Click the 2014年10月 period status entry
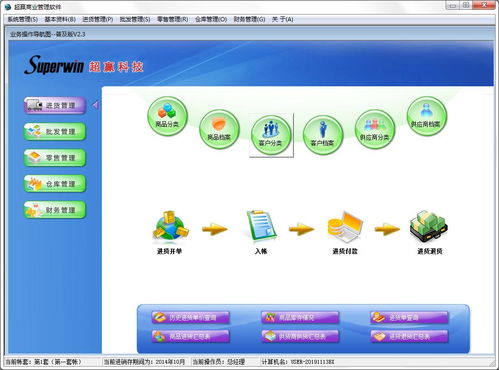 [144, 362]
